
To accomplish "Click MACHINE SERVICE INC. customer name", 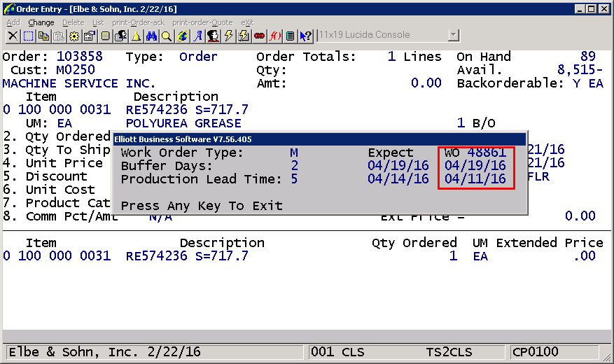I will 78,83.
